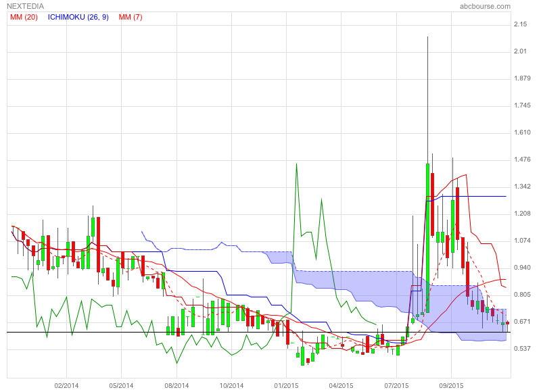The width and height of the screenshot is (541, 392).
Task: Click the 1.610 price axis label
Action: click(522, 132)
